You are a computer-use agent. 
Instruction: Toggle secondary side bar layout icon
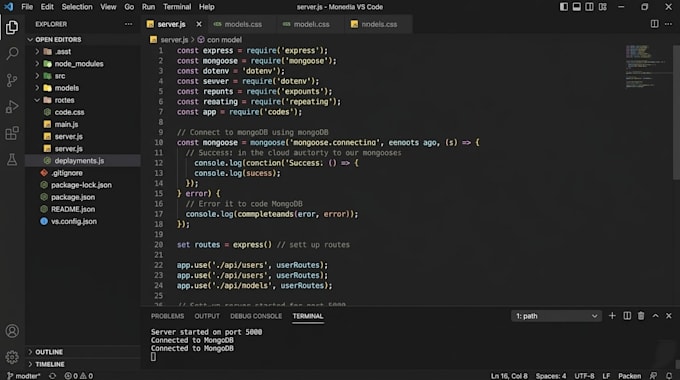[589, 7]
